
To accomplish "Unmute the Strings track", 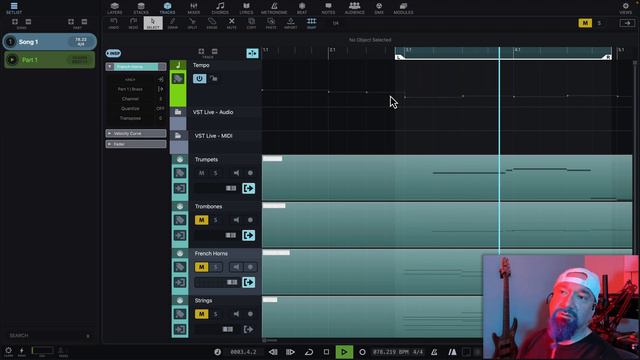I will 201,314.
